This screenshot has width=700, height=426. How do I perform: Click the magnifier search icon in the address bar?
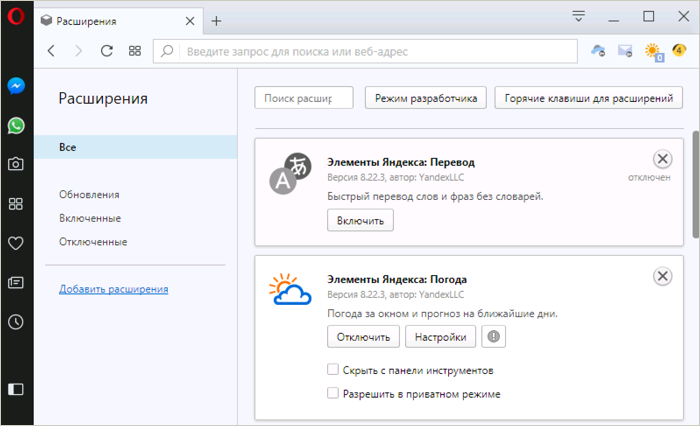[167, 51]
